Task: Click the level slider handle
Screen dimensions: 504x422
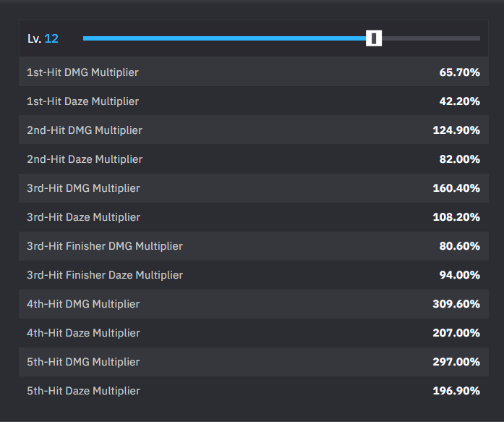Action: (x=374, y=38)
